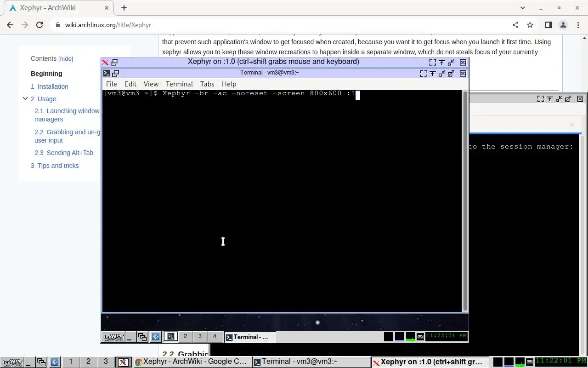Click nested terminal vertical scrollbar
588x368 pixels.
465,201
